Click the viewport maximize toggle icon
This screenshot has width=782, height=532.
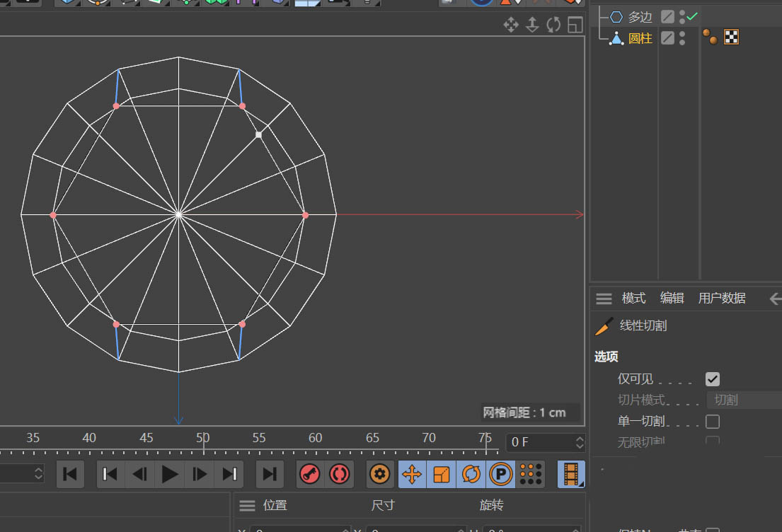575,25
